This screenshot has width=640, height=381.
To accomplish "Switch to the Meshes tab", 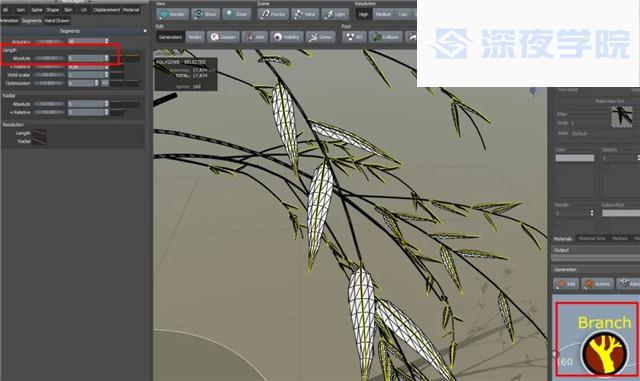I will [x=620, y=238].
